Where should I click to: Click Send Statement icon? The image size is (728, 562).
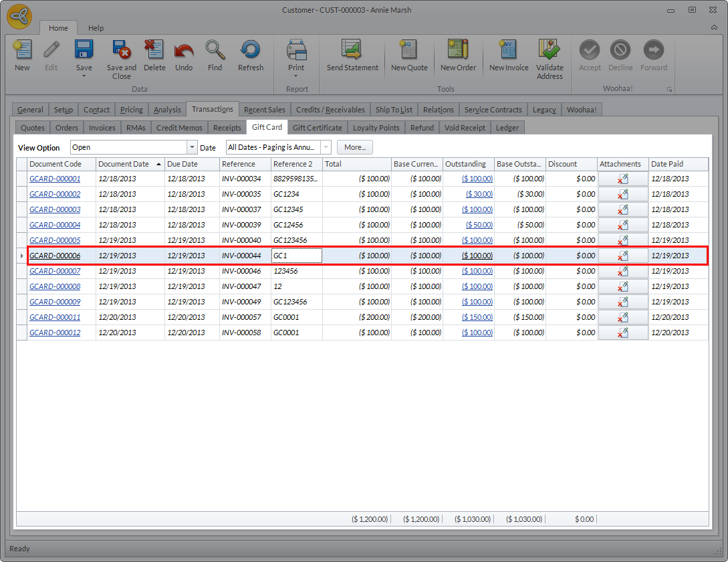[352, 51]
